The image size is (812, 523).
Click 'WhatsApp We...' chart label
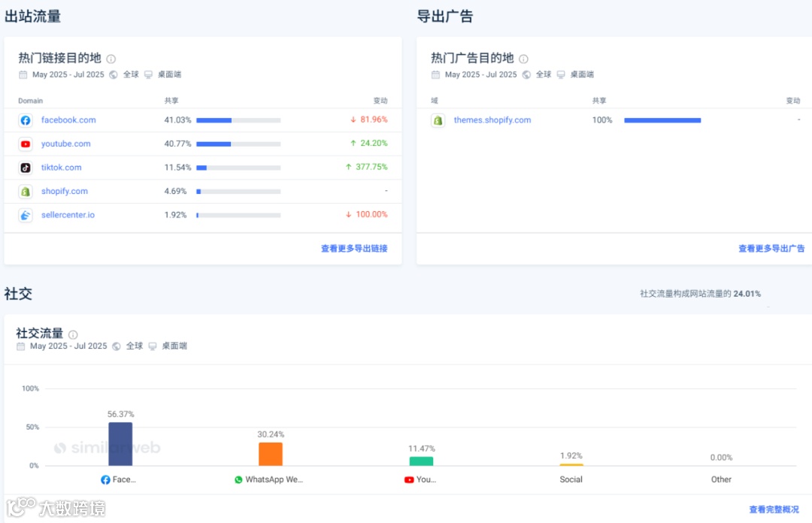274,479
